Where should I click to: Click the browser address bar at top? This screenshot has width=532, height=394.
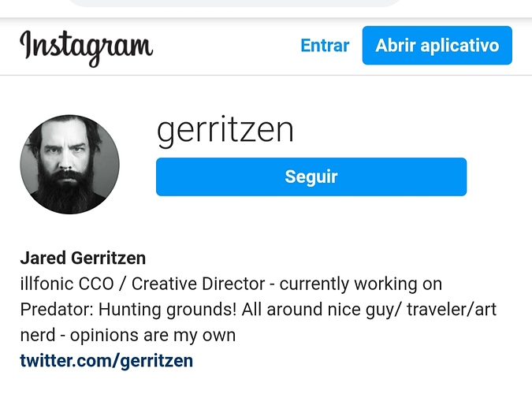(x=234, y=2)
